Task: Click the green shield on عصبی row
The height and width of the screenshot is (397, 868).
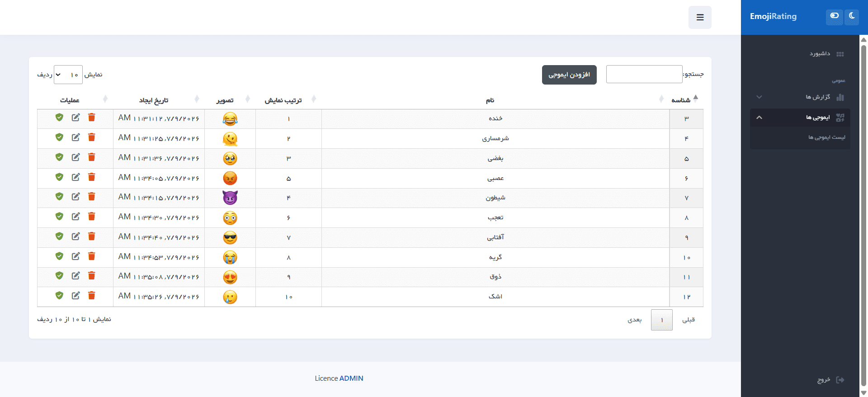Action: pos(59,177)
